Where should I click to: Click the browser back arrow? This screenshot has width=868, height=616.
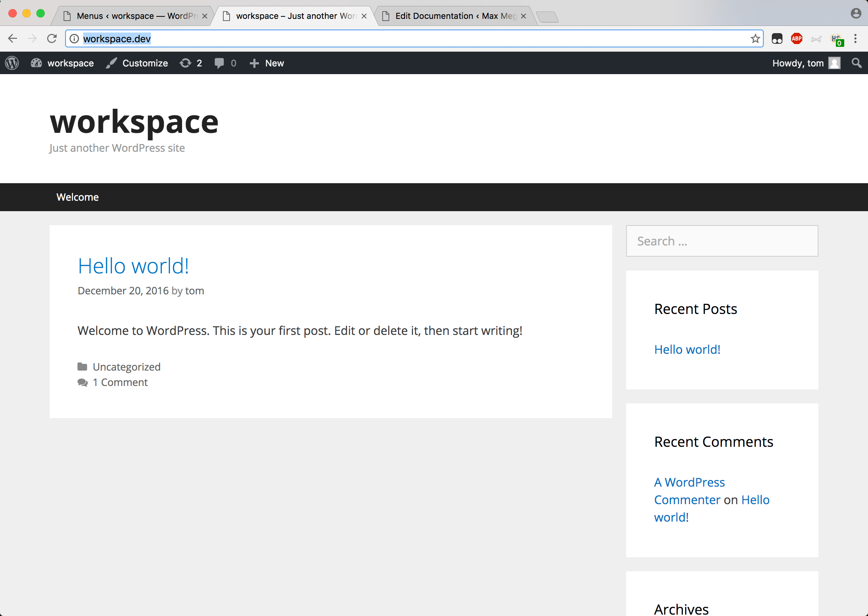click(x=13, y=39)
